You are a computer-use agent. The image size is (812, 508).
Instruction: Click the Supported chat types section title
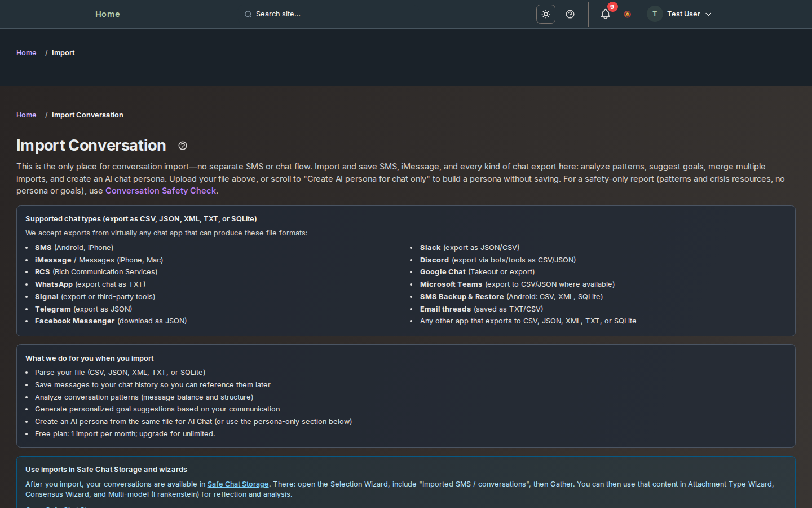coord(141,219)
